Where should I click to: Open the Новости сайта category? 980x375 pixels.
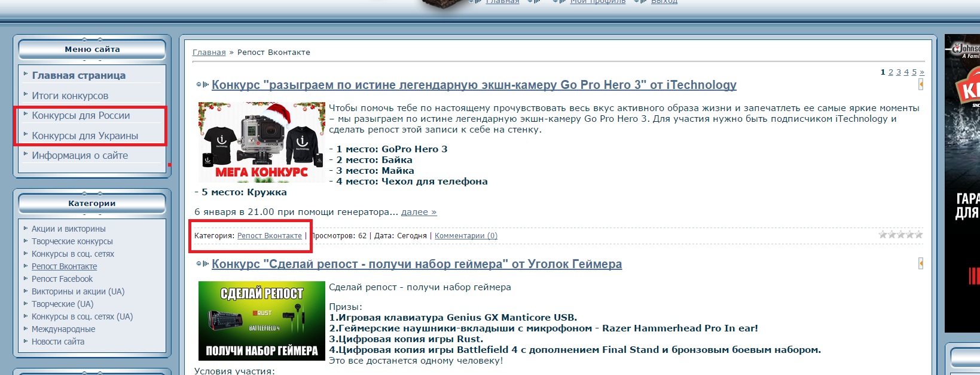click(58, 342)
